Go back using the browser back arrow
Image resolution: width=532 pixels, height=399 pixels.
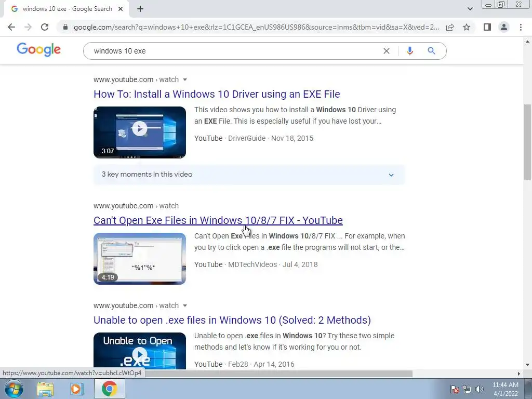tap(11, 27)
